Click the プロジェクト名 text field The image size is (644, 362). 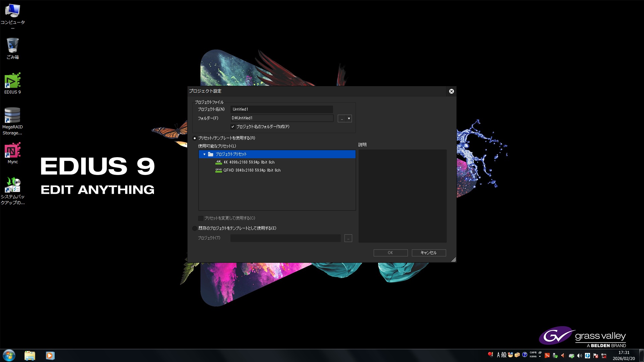[281, 109]
